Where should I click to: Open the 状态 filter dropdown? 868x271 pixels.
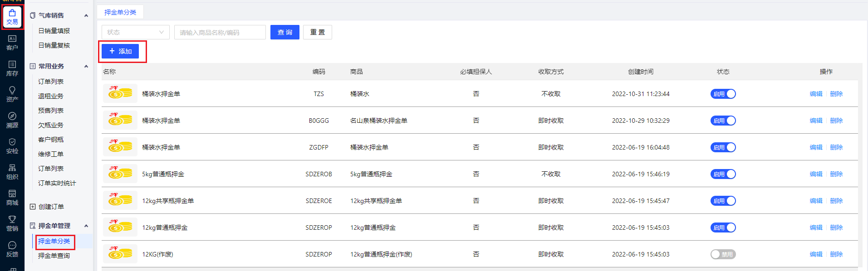(136, 32)
